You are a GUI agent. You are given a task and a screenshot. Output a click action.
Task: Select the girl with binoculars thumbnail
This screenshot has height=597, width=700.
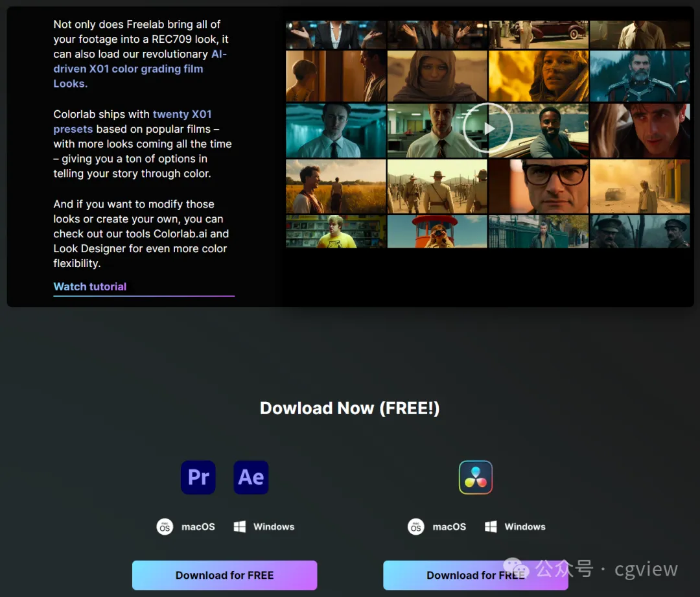coord(437,231)
